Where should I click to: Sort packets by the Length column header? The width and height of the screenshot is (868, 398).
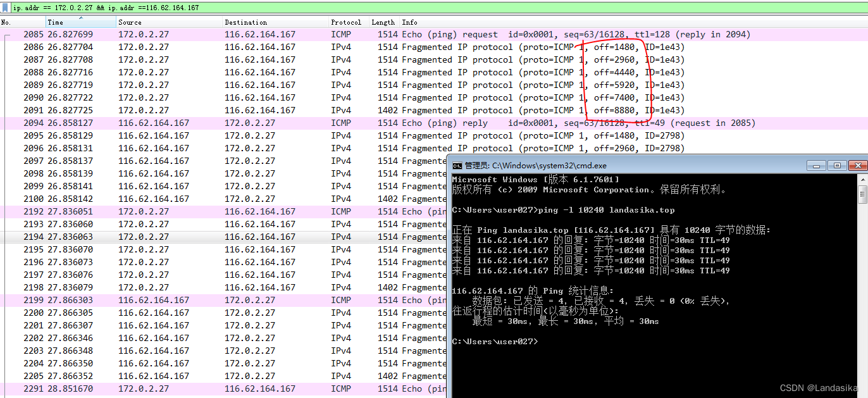(385, 22)
